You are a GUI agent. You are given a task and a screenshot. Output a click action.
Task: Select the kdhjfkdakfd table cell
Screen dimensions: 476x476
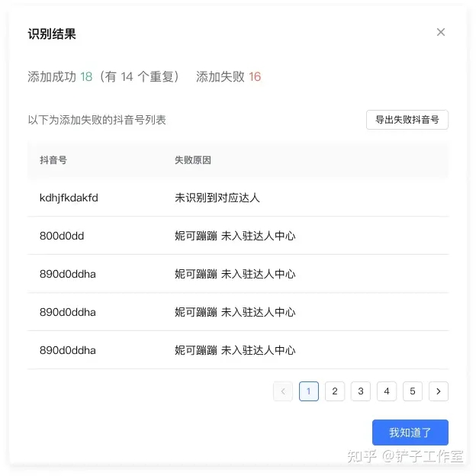[69, 198]
